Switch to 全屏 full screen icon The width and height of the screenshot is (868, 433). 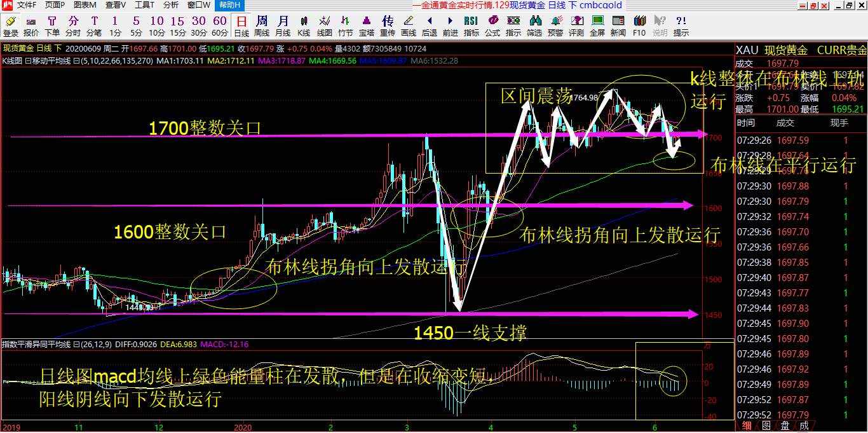tap(597, 26)
